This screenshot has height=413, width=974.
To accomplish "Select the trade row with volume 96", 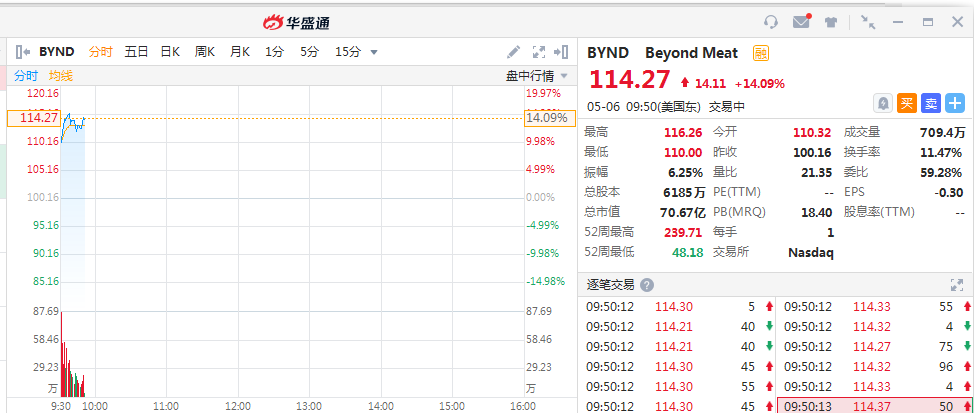I will pyautogui.click(x=875, y=366).
